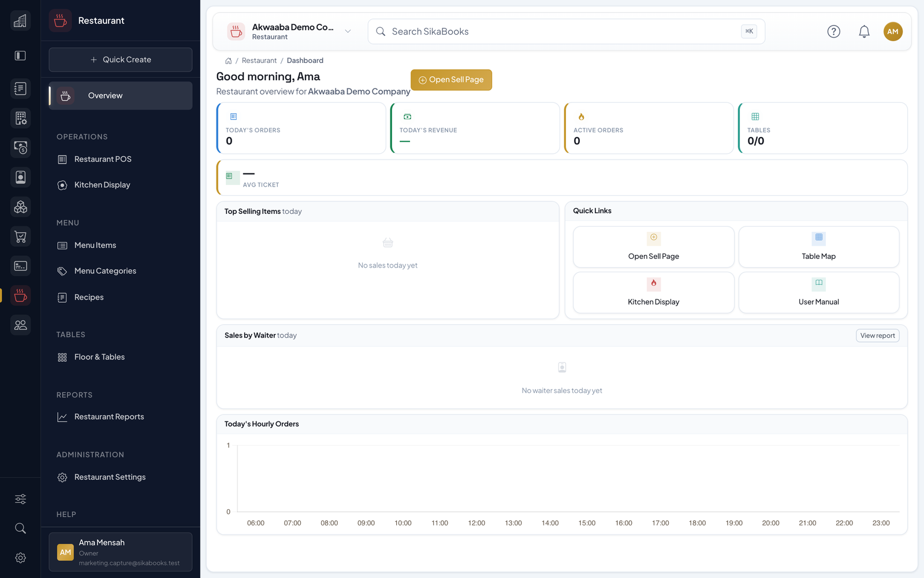Click Today's Orders stat card
This screenshot has width=924, height=578.
pyautogui.click(x=301, y=128)
